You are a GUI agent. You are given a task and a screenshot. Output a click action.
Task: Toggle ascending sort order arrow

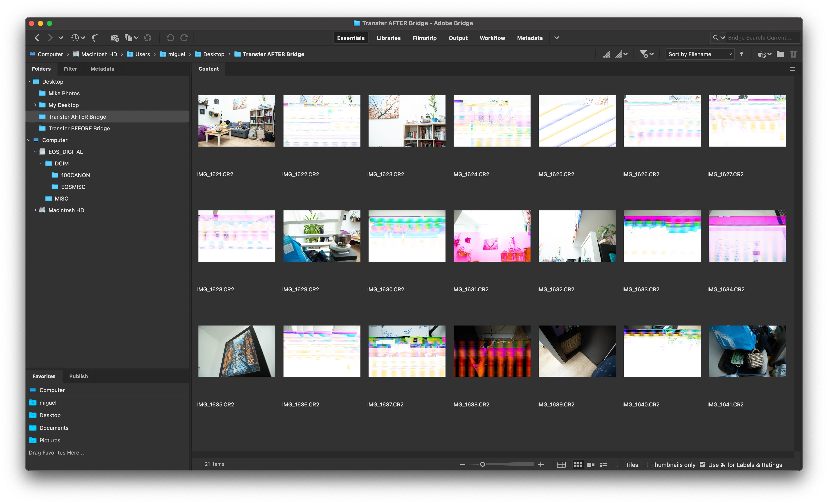pyautogui.click(x=742, y=54)
